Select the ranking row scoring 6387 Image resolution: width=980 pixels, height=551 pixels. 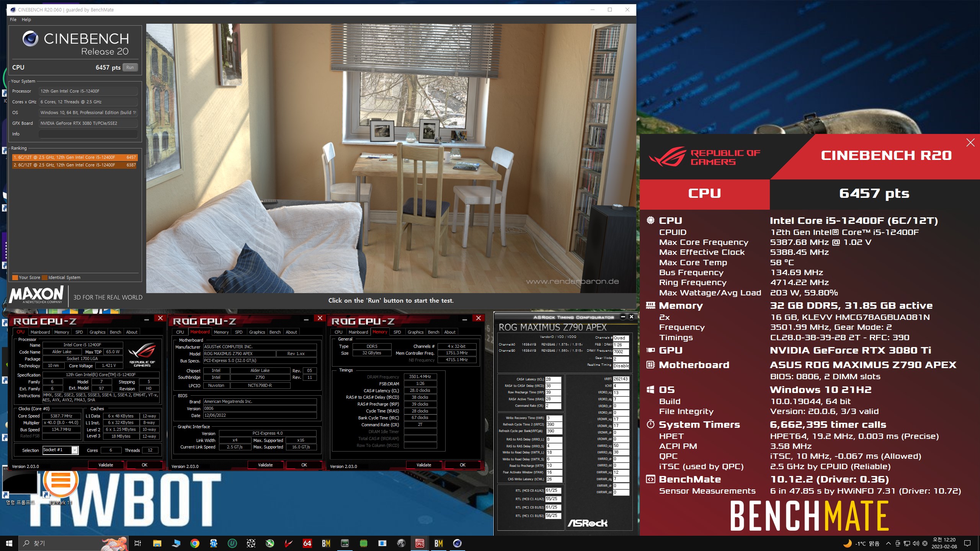tap(74, 165)
